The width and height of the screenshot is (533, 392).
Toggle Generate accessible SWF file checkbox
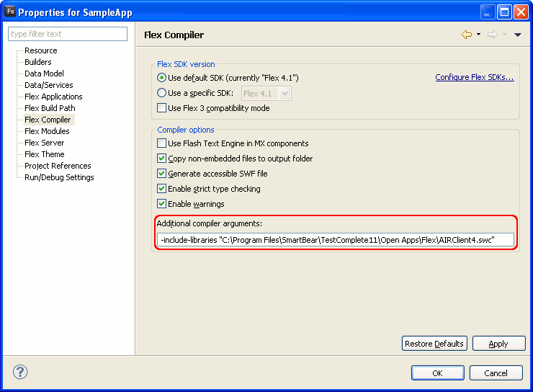162,174
